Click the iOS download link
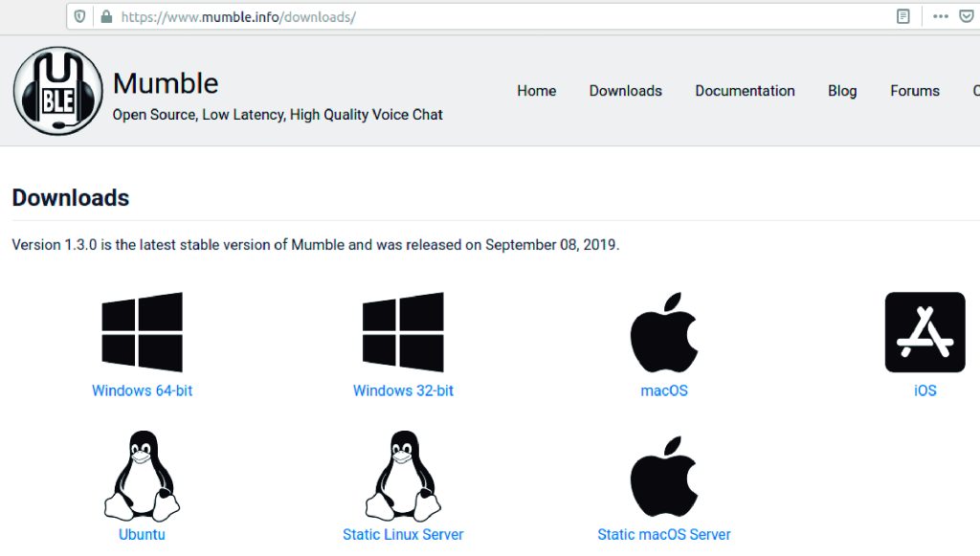This screenshot has width=980, height=556. coord(925,391)
